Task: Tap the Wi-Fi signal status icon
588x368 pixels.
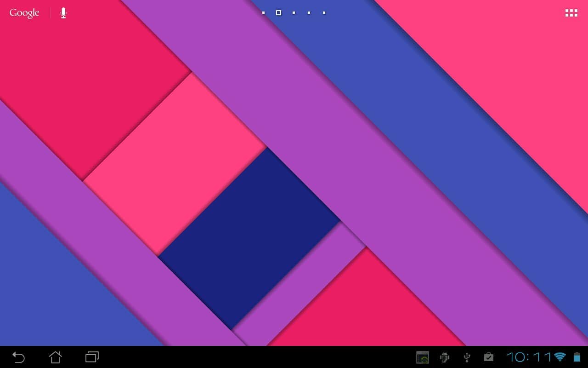Action: click(x=560, y=357)
